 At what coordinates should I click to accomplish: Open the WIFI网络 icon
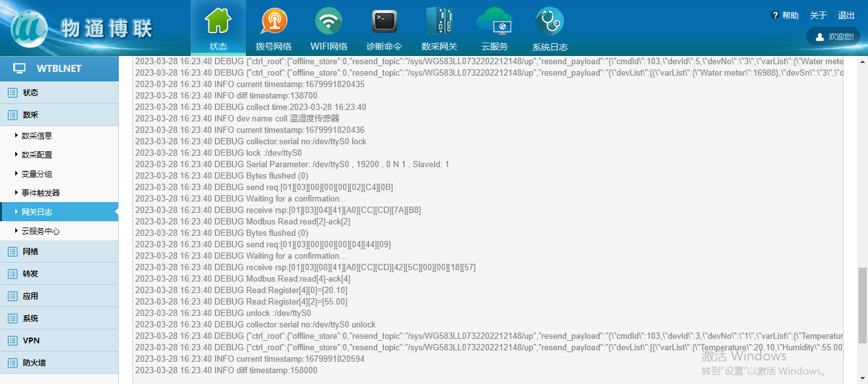click(x=329, y=22)
